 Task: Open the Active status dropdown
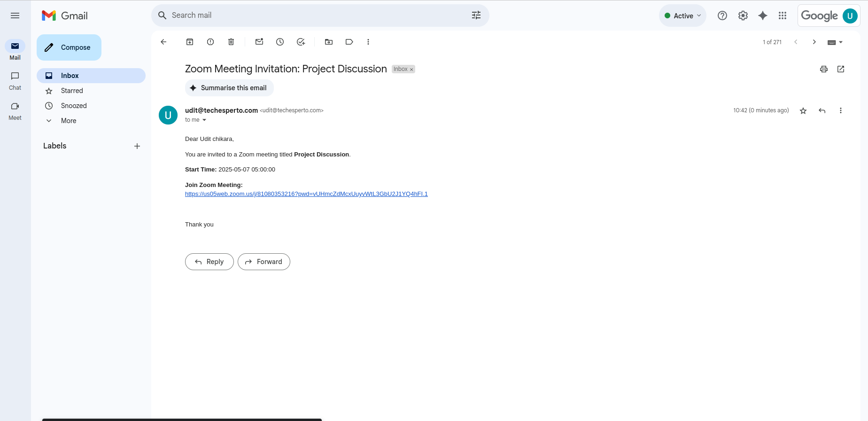pos(683,16)
